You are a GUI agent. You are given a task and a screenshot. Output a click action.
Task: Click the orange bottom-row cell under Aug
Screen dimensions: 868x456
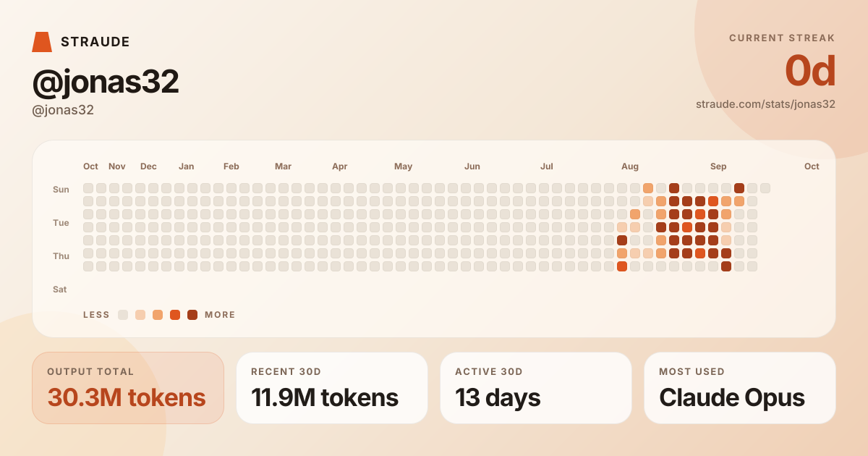pyautogui.click(x=622, y=266)
